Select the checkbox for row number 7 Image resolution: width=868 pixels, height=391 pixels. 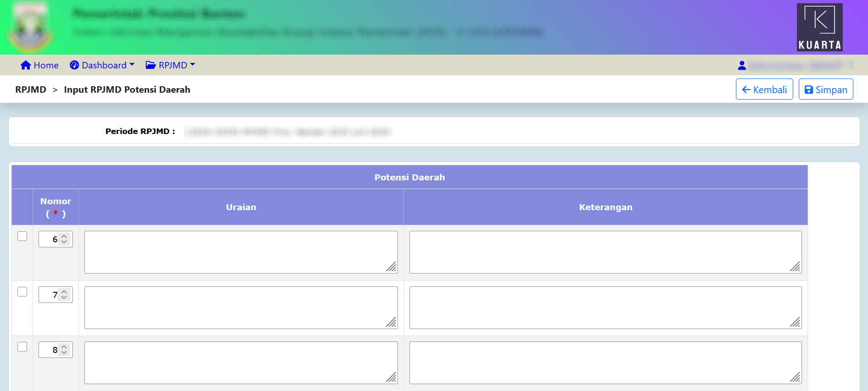[22, 291]
